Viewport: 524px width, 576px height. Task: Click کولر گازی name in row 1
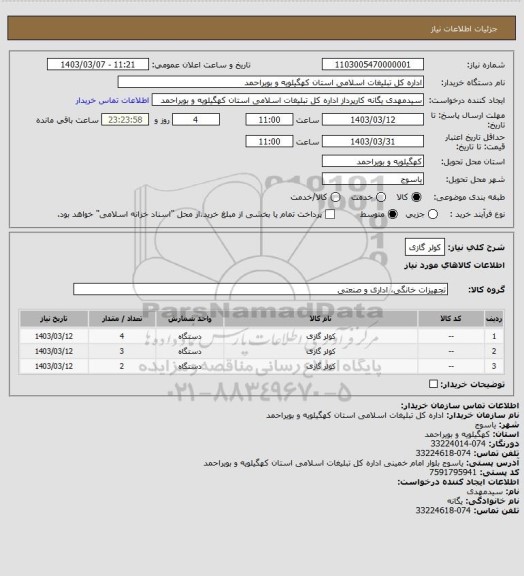coord(320,336)
